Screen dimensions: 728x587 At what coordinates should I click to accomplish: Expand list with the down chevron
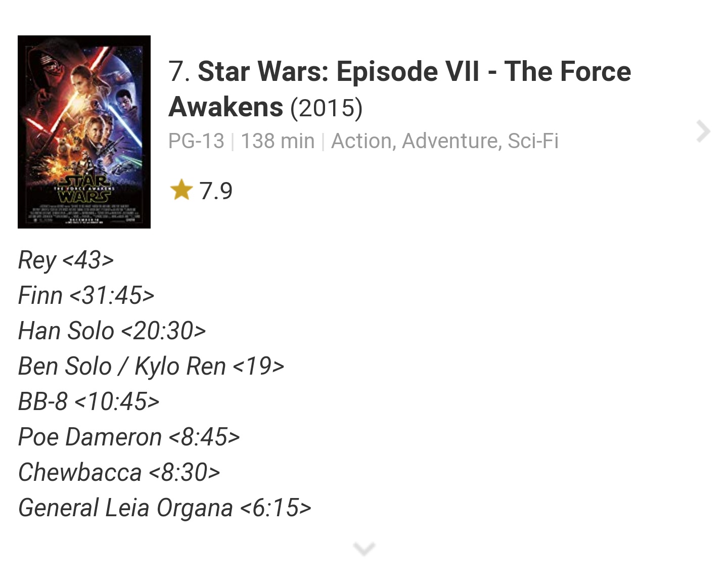coord(364,548)
